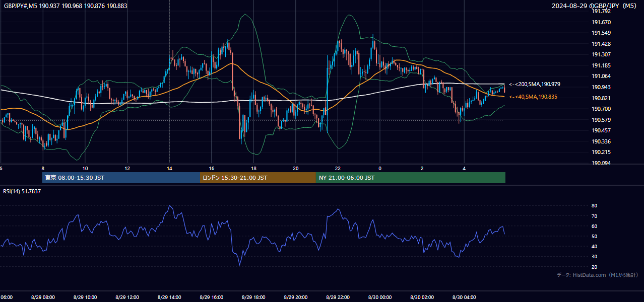This screenshot has width=644, height=302.
Task: Click price scale value 191.064
Action: 601,76
